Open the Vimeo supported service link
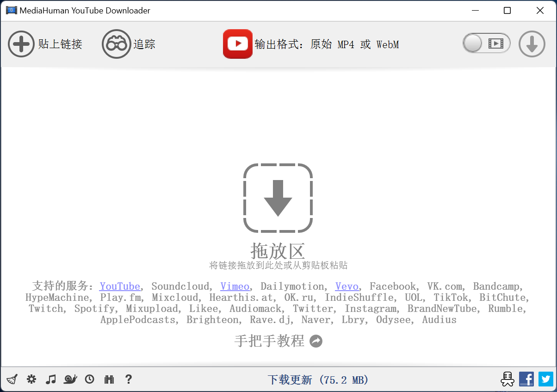The image size is (557, 392). [x=235, y=286]
